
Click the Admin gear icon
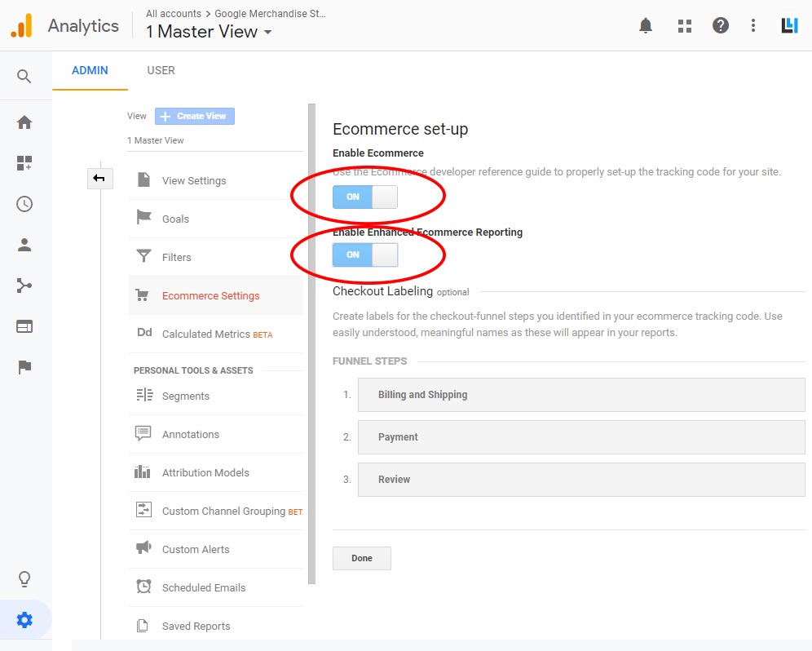(x=24, y=621)
